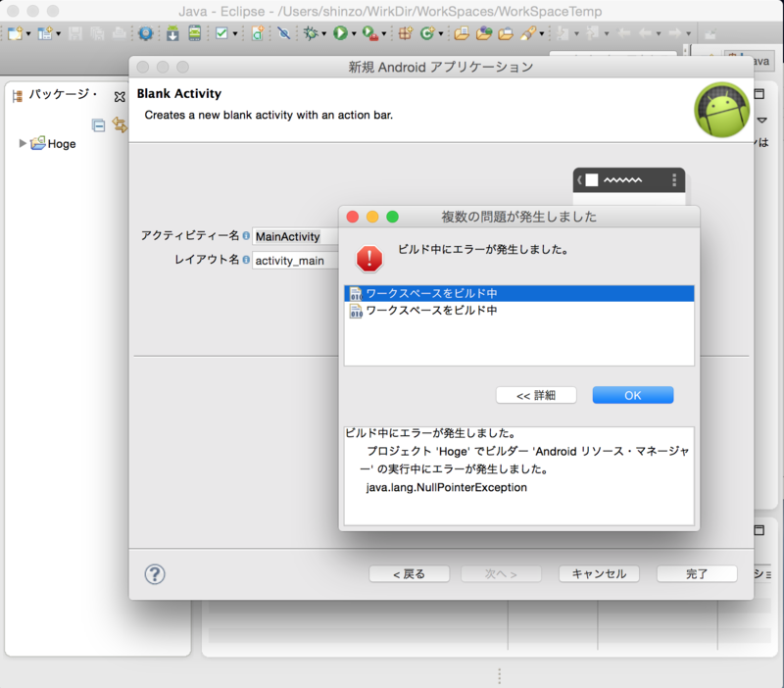Screen dimensions: 784x688
Task: Click the New Java Package icon
Action: point(405,33)
